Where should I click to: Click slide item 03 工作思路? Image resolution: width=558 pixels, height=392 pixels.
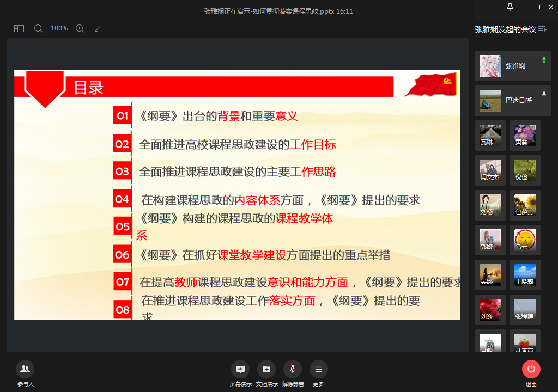coord(237,171)
